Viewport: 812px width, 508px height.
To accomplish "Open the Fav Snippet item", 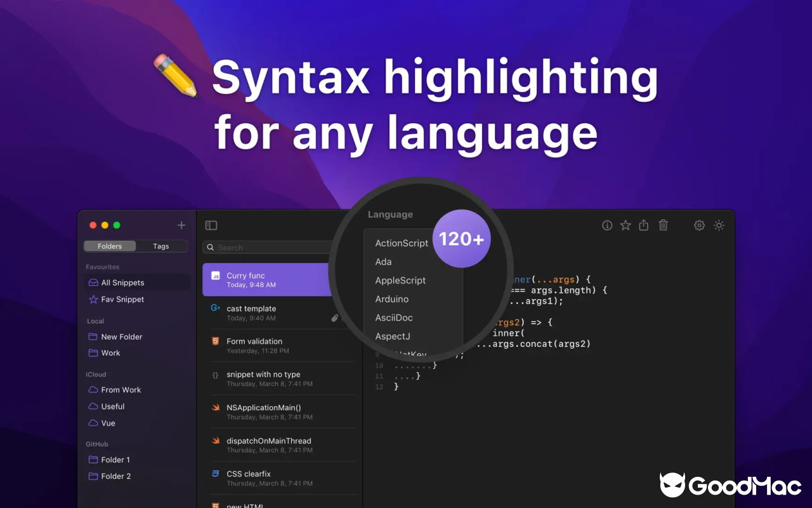I will coord(122,299).
